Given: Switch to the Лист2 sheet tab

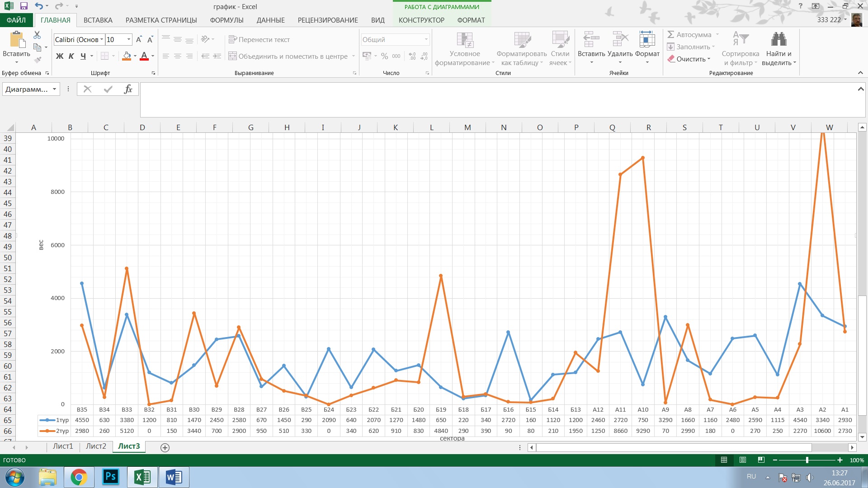Looking at the screenshot, I should 96,446.
